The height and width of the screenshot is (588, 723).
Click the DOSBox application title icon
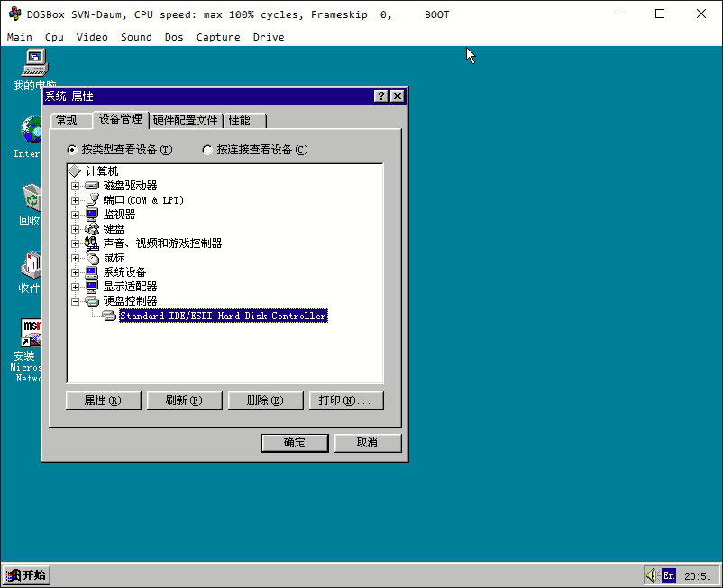pos(14,14)
